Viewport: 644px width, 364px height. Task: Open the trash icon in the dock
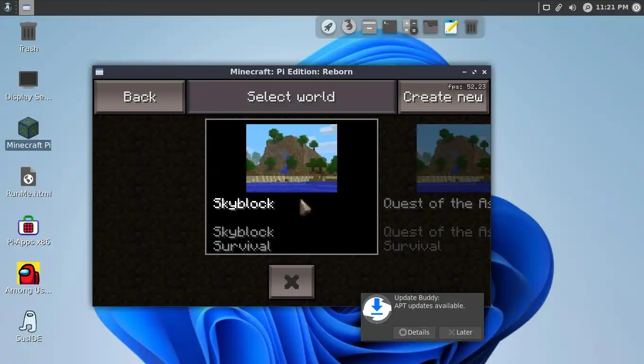[x=471, y=27]
